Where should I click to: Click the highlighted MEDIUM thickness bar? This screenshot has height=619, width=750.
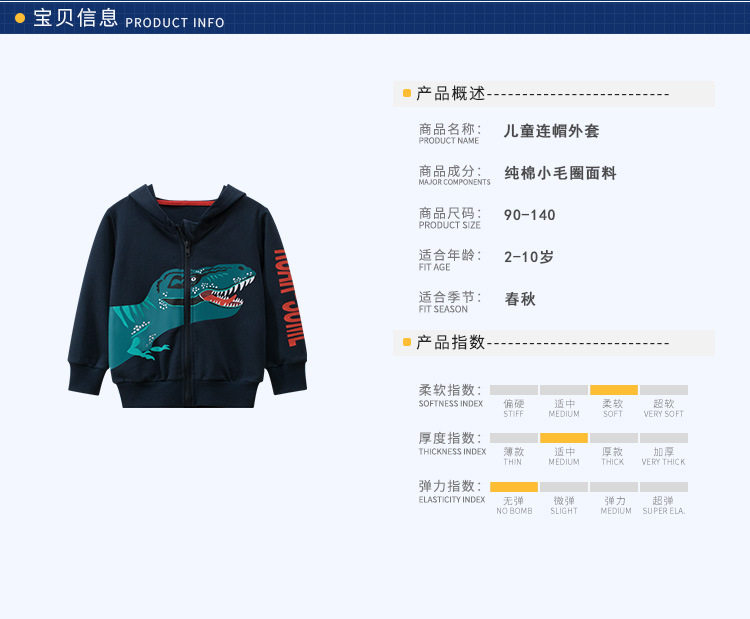click(x=564, y=438)
